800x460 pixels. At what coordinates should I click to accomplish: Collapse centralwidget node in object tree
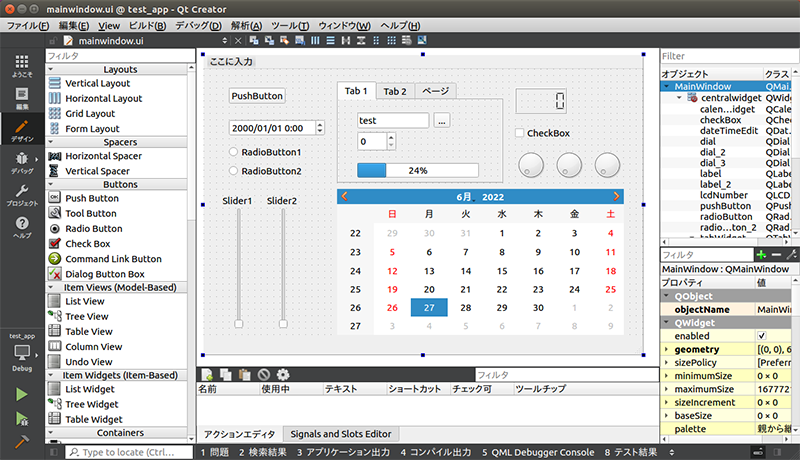(679, 97)
